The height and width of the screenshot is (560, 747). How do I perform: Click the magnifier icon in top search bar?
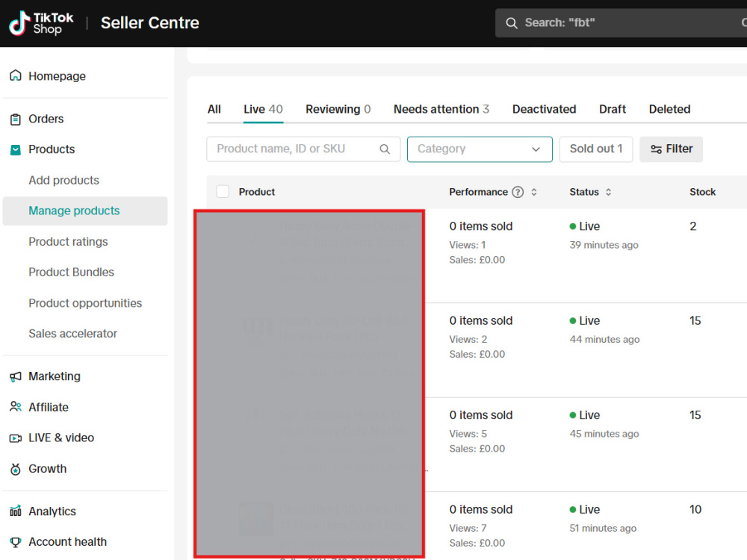[x=511, y=23]
